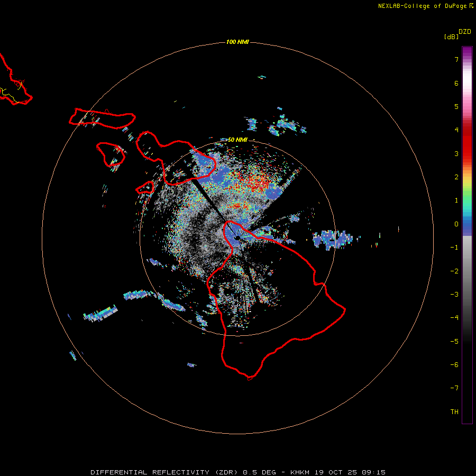Click the 5 value on the color scale
Viewport: 476px width, 476px height.
[456, 106]
